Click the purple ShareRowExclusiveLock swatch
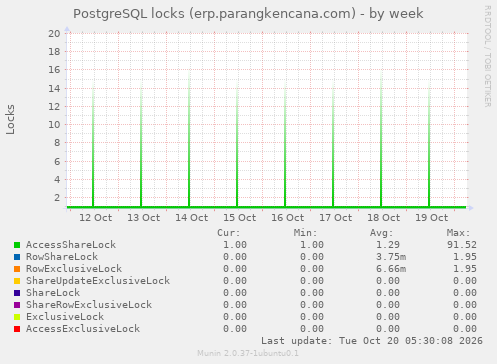 click(x=17, y=305)
